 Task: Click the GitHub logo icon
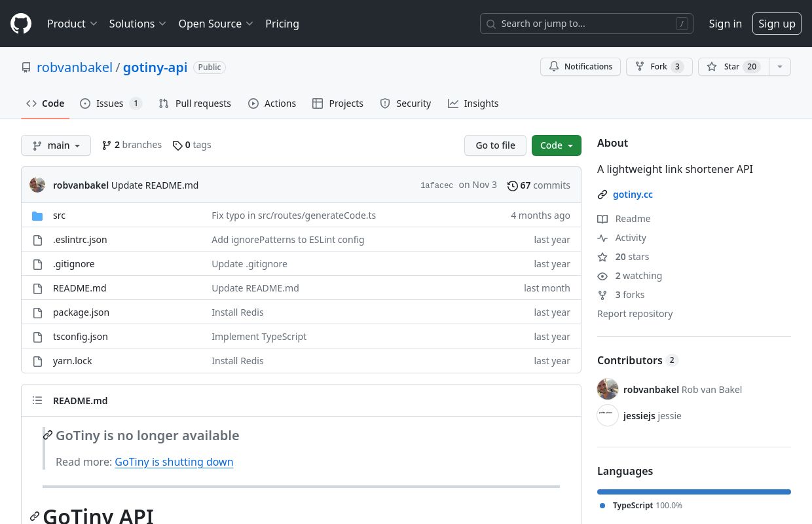point(21,24)
